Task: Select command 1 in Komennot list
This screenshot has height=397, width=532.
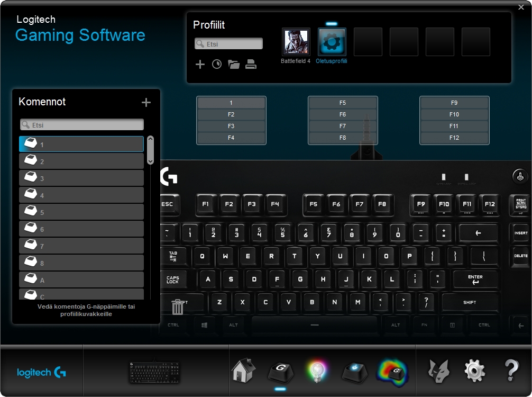Action: click(81, 144)
